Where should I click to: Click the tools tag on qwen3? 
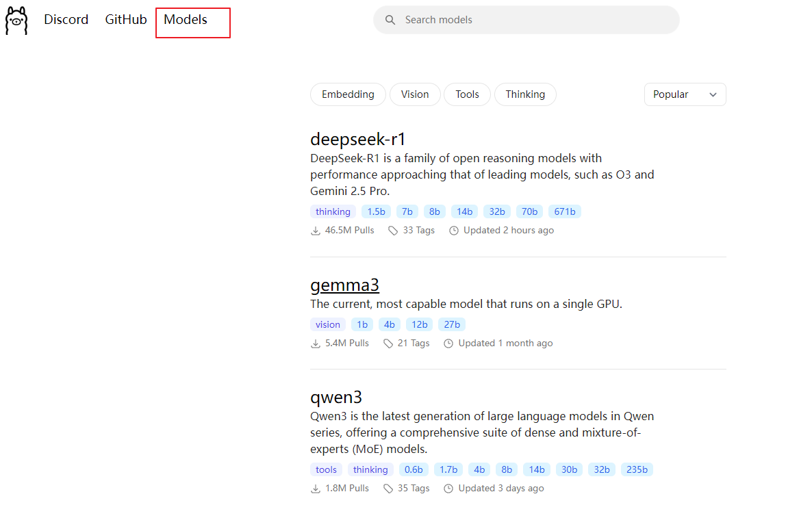point(327,470)
